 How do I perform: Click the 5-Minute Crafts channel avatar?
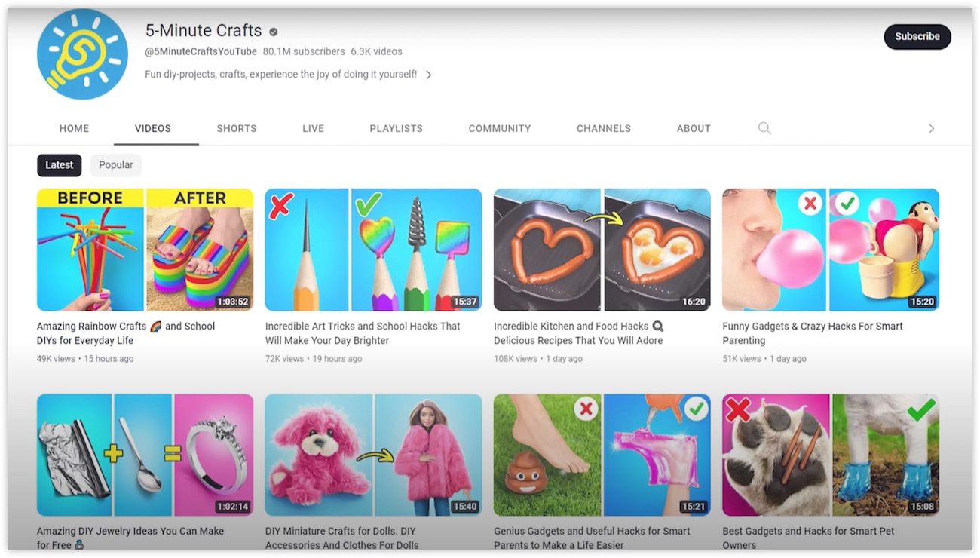[82, 54]
